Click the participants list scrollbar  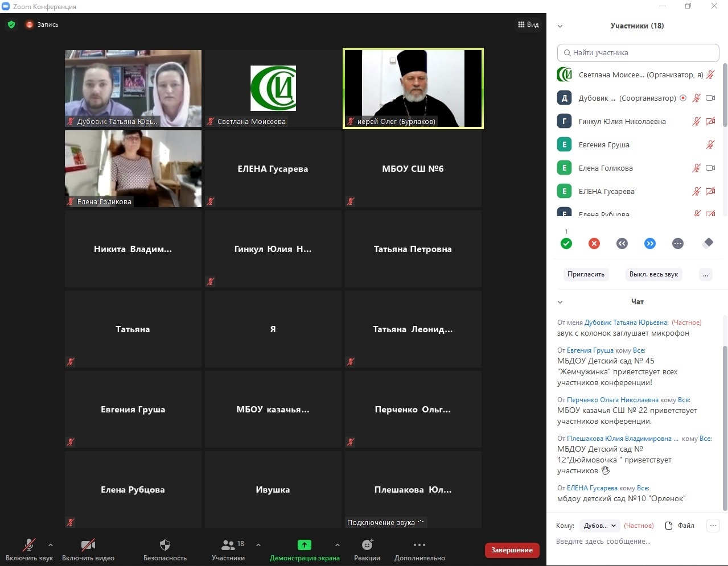click(725, 97)
